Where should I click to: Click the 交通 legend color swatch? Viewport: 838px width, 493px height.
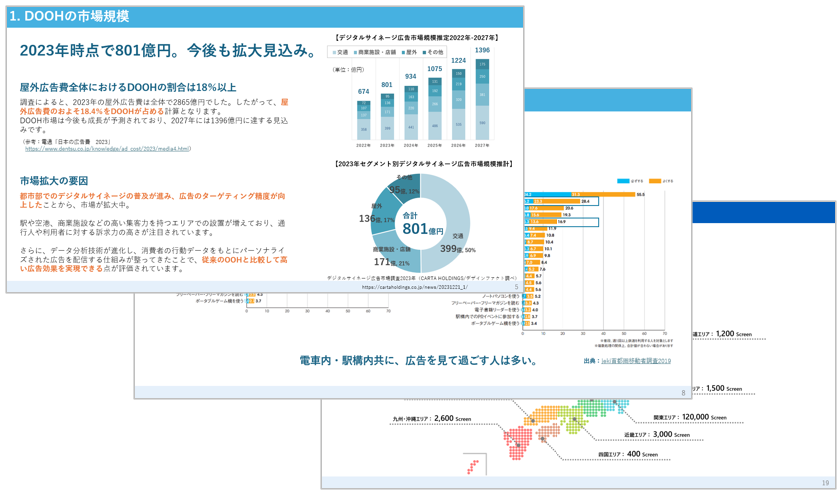[334, 52]
